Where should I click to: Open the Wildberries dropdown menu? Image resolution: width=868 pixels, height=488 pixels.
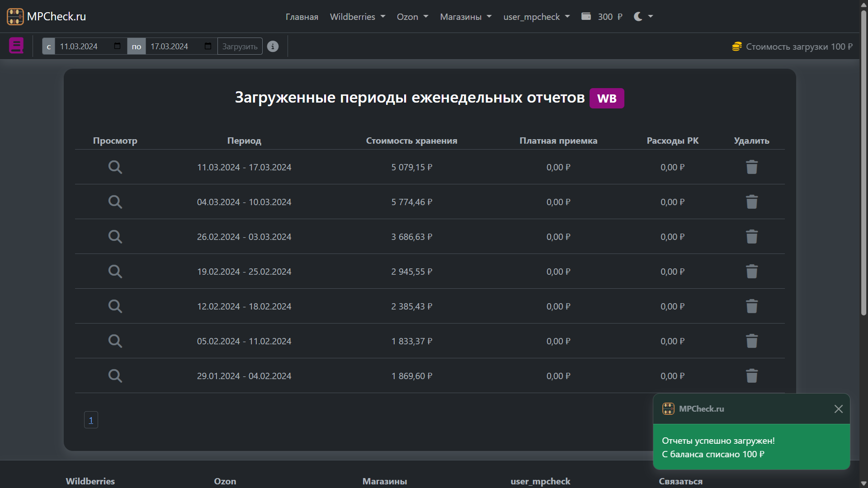click(x=357, y=16)
